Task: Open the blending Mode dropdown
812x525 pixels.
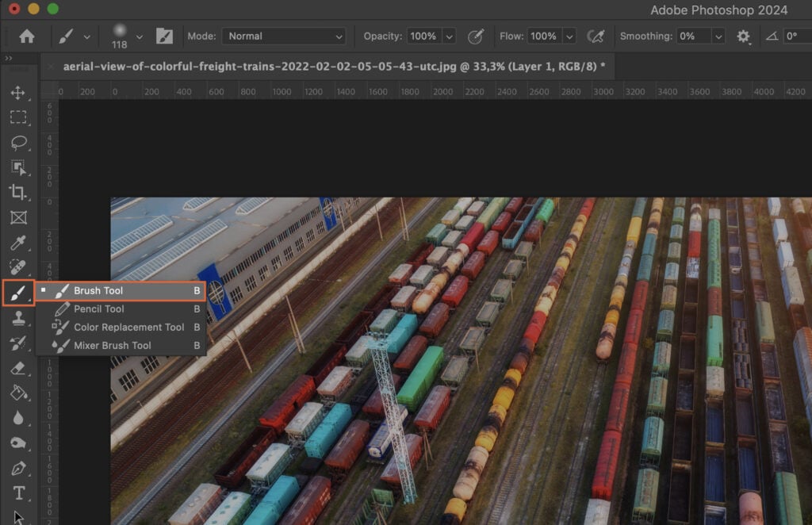Action: pos(284,36)
